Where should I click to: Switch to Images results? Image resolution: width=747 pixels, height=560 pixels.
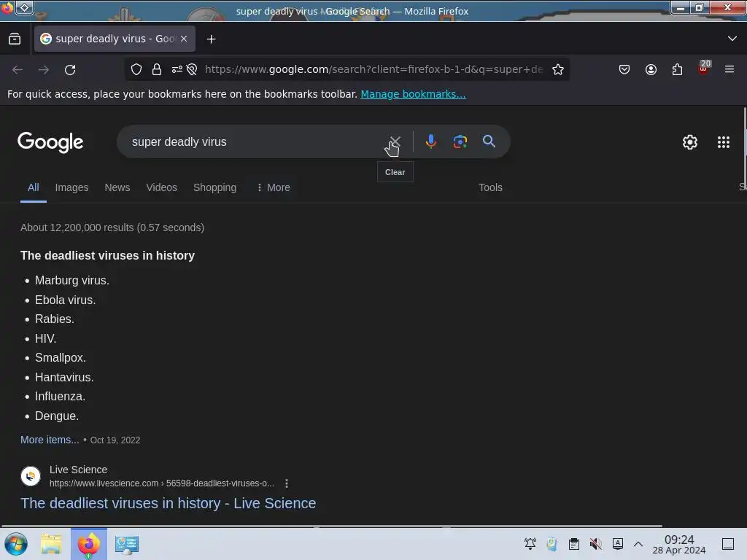[x=71, y=187]
